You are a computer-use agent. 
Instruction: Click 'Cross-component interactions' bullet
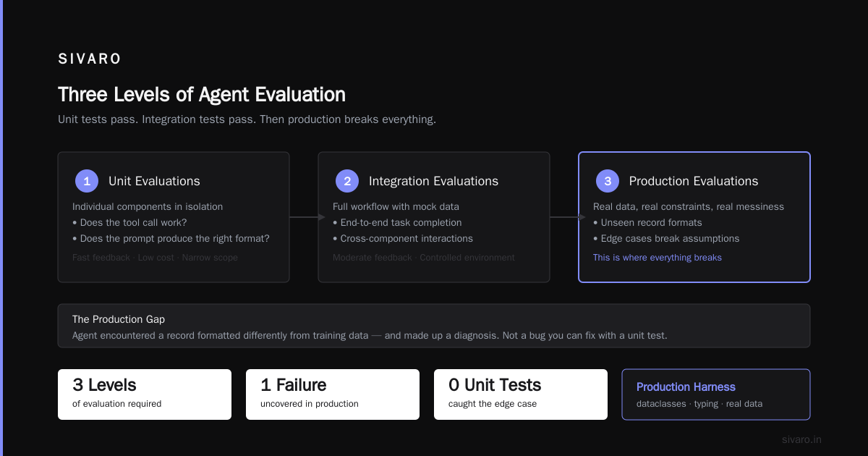coord(403,239)
